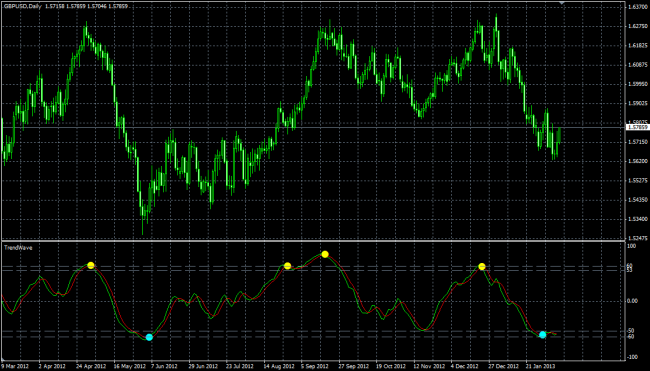Viewport: 650px width, 371px height.
Task: Click the 16 May 2012 date label
Action: [129, 366]
